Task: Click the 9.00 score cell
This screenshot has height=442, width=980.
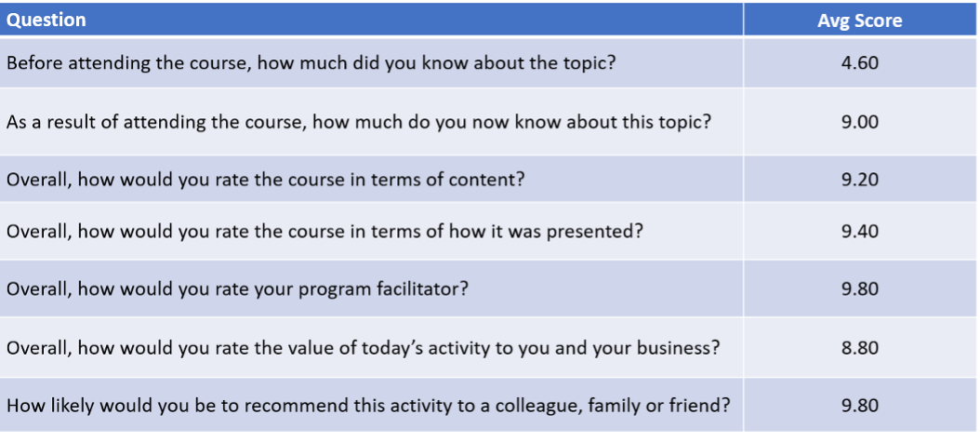Action: point(859,121)
